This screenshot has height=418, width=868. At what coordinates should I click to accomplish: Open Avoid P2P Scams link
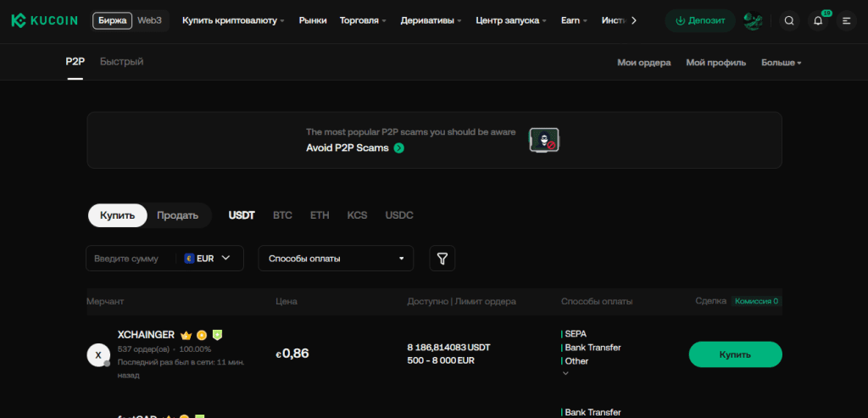[347, 148]
